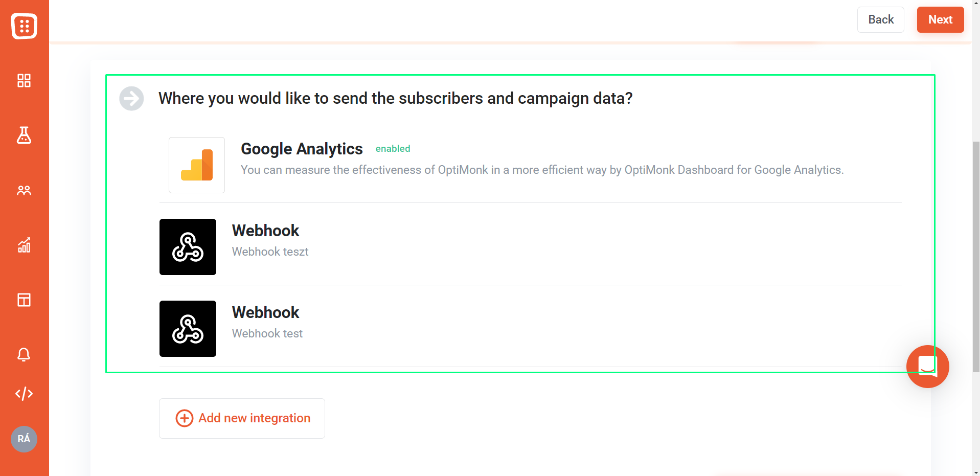Click Add new integration button

tap(242, 418)
